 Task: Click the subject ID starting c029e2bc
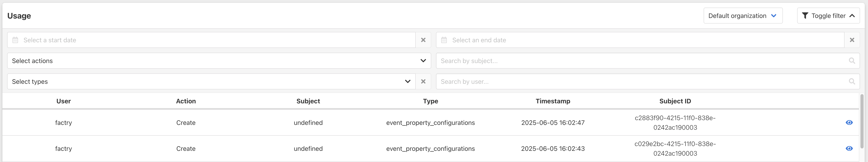675,148
